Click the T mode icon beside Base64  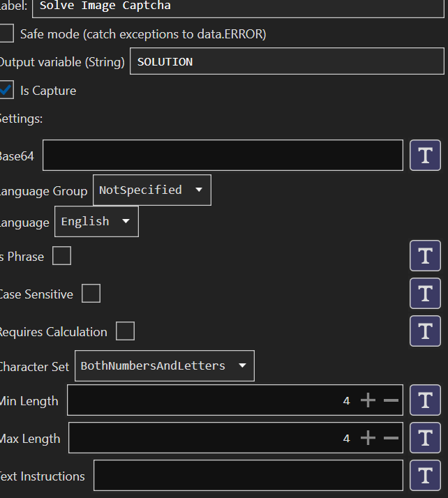click(x=425, y=156)
